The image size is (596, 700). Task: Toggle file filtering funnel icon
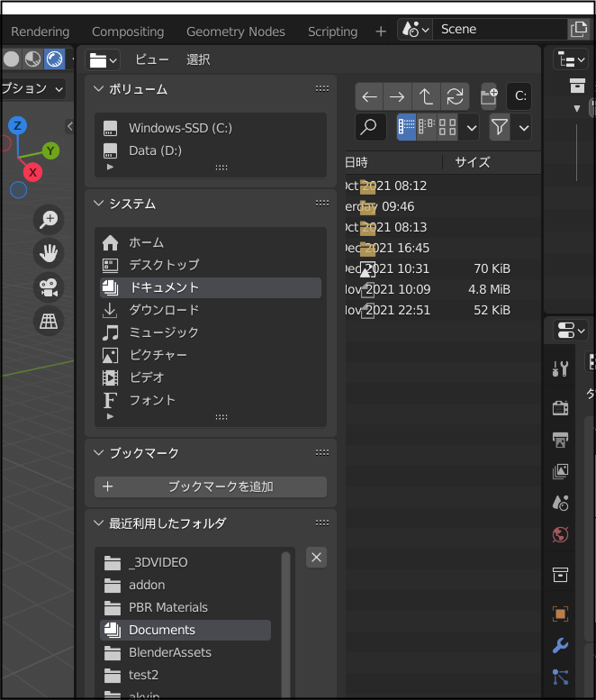click(x=500, y=127)
